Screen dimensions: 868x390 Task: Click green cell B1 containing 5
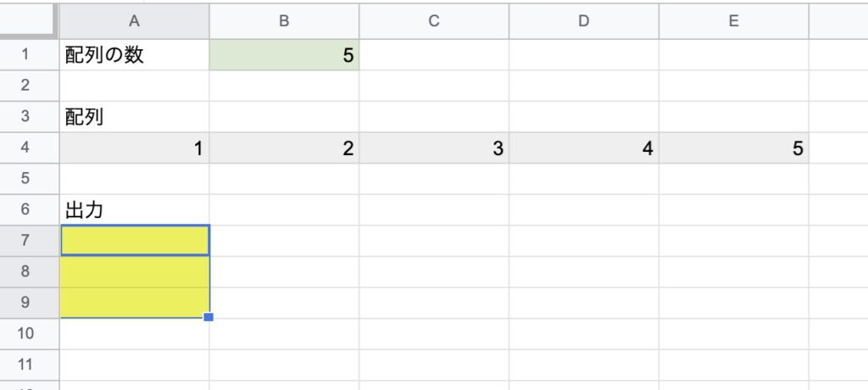[285, 55]
